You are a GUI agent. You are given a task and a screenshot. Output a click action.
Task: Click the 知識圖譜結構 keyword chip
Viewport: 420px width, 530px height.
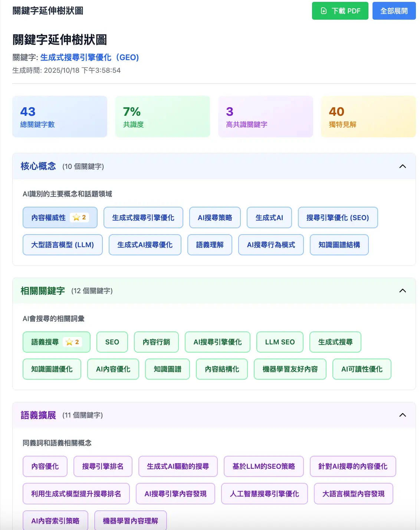(x=339, y=245)
